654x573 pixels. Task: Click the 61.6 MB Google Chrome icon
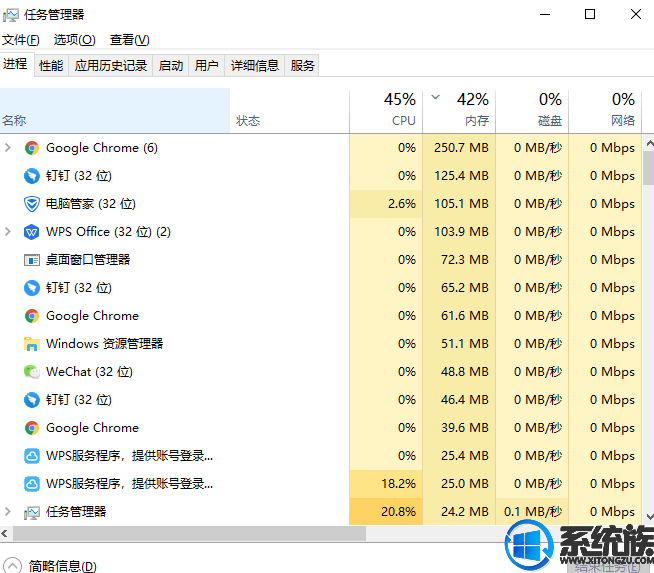(x=32, y=316)
